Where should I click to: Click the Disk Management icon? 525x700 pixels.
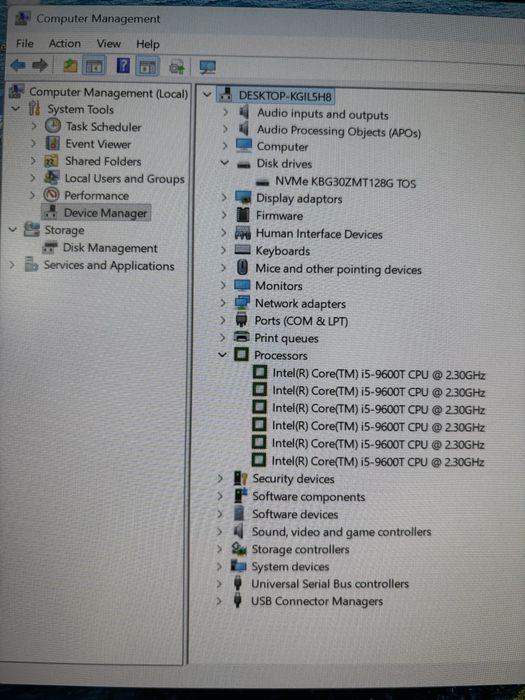50,247
